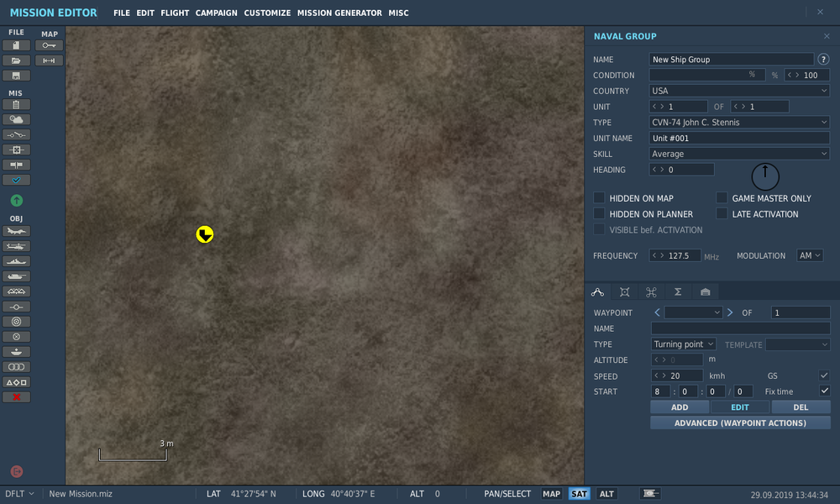This screenshot has height=504, width=840.
Task: Open the DFLT preset dropdown
Action: 19,494
